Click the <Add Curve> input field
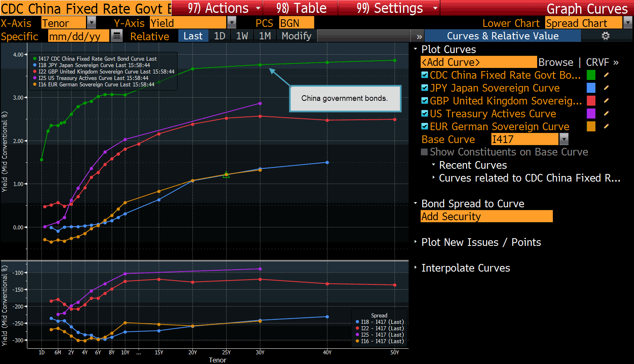The image size is (634, 364). tap(479, 62)
